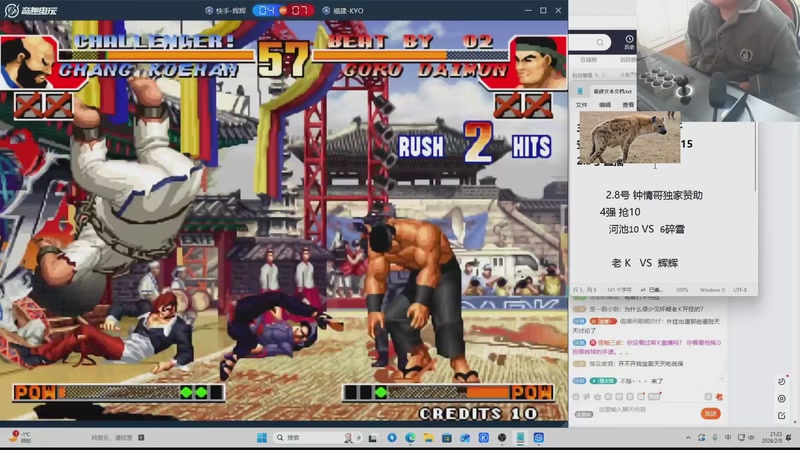Click the text line '老K VS 辉辉'
This screenshot has width=800, height=450.
[645, 263]
